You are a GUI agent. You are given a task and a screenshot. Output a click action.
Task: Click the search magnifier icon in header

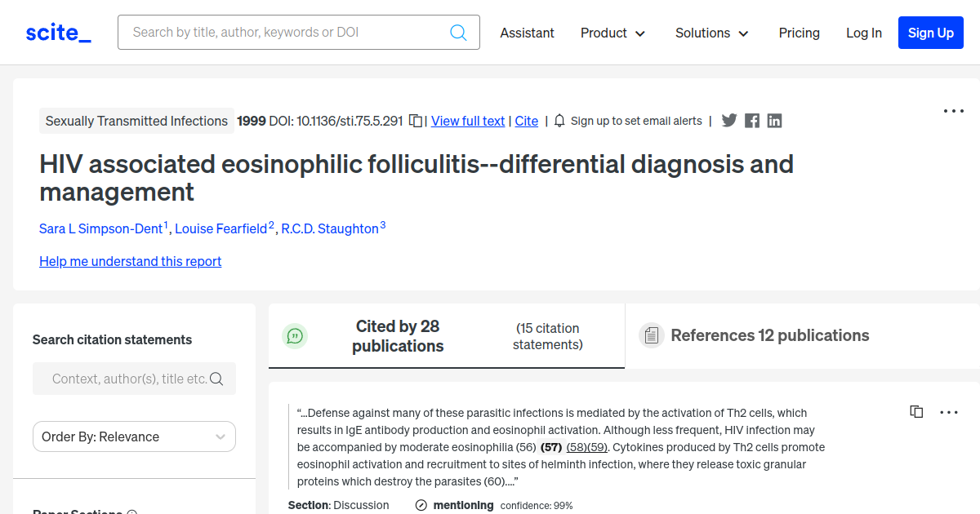(458, 33)
